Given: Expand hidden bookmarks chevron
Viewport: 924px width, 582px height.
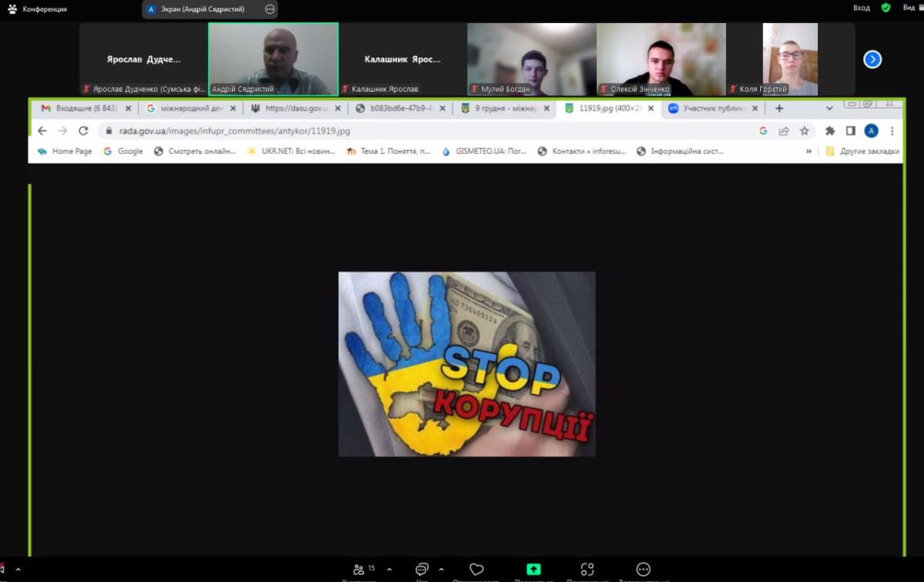Looking at the screenshot, I should pos(808,152).
